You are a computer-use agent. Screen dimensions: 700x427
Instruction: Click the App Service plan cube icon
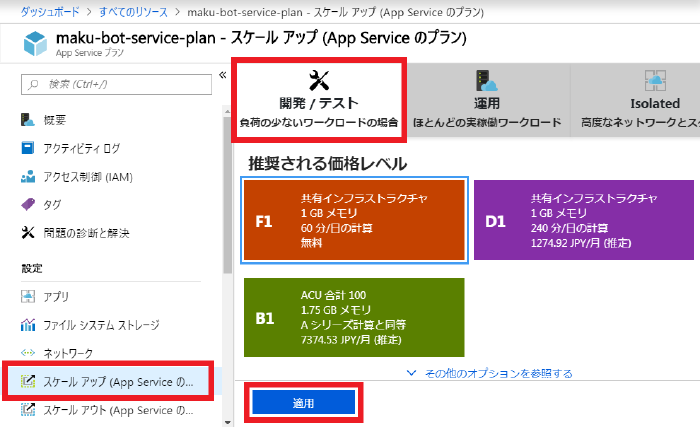click(x=35, y=43)
